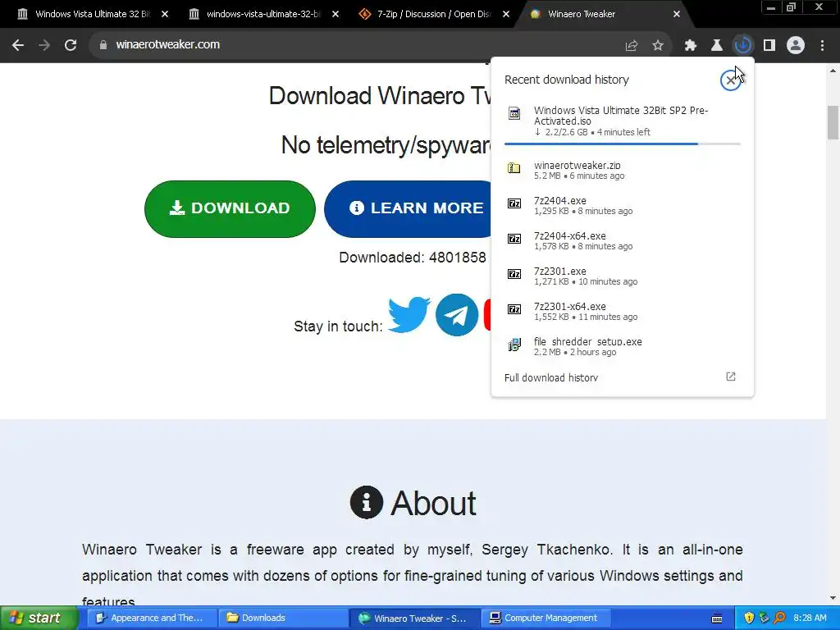Click the 7z2301.exe file icon
This screenshot has height=630, width=840.
(x=514, y=274)
